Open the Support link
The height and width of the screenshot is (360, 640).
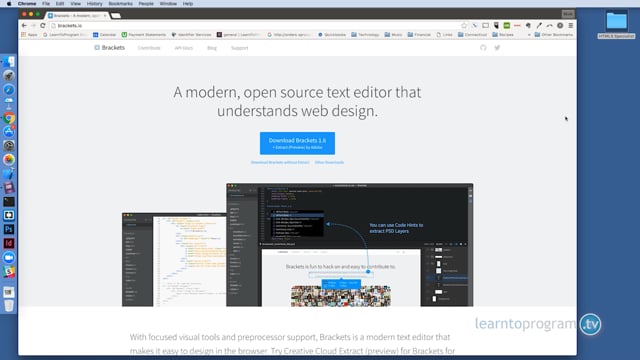coord(240,48)
